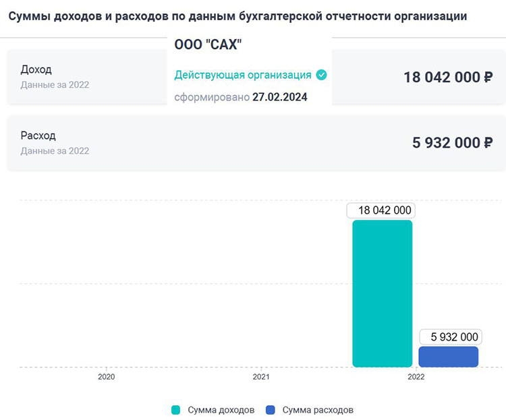Click the verified checkmark icon beside Действующая организация

pos(322,75)
